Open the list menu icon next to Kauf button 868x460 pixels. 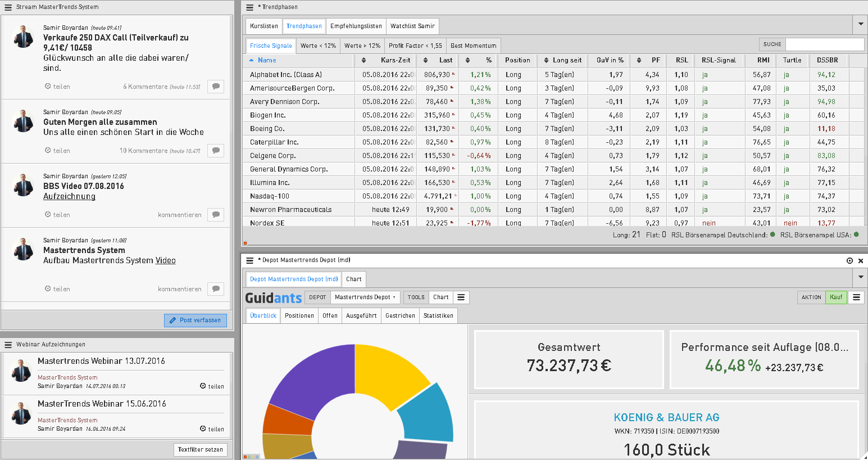[856, 297]
